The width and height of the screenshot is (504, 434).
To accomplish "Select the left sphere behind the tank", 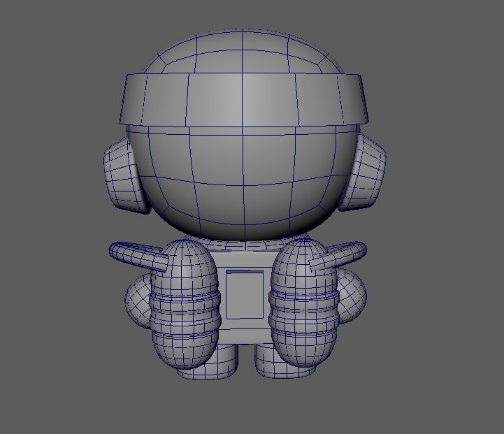I will pyautogui.click(x=138, y=301).
